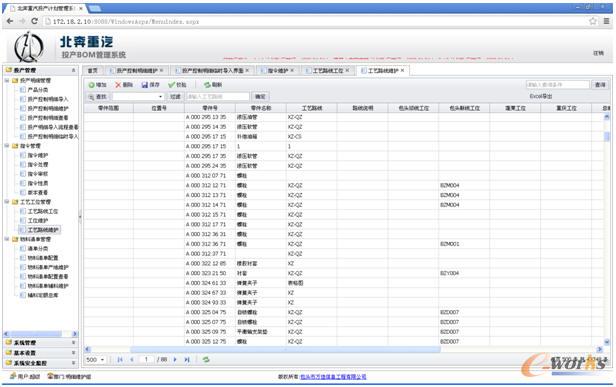
Task: Click the 用户 user icon in the status bar
Action: click(13, 376)
